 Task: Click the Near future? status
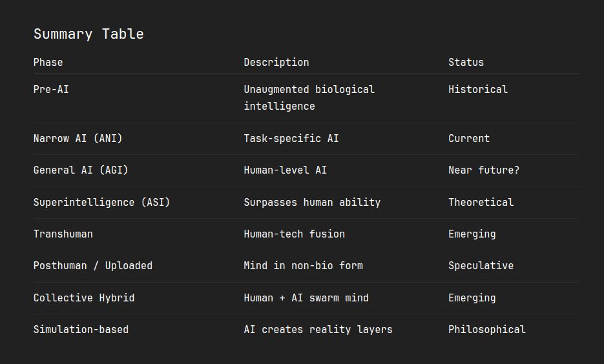484,170
